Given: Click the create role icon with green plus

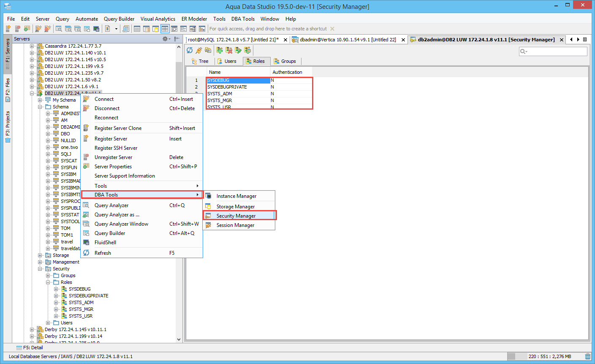Looking at the screenshot, I should pyautogui.click(x=220, y=50).
